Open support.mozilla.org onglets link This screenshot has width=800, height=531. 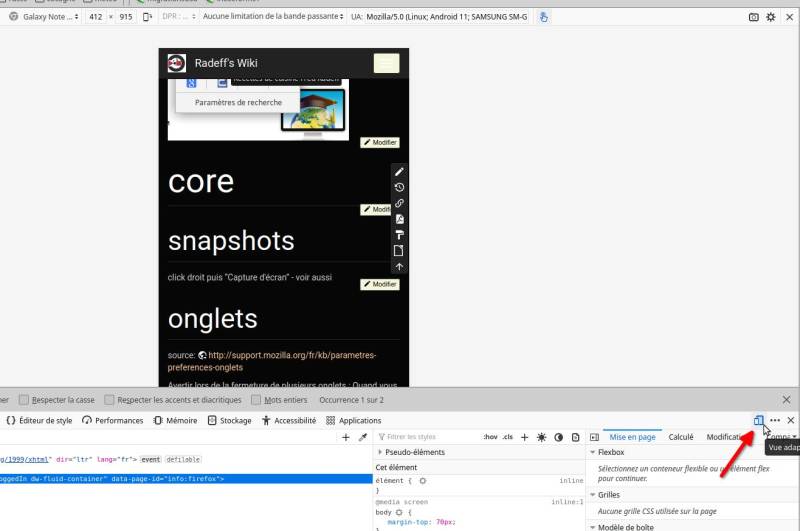pyautogui.click(x=271, y=361)
